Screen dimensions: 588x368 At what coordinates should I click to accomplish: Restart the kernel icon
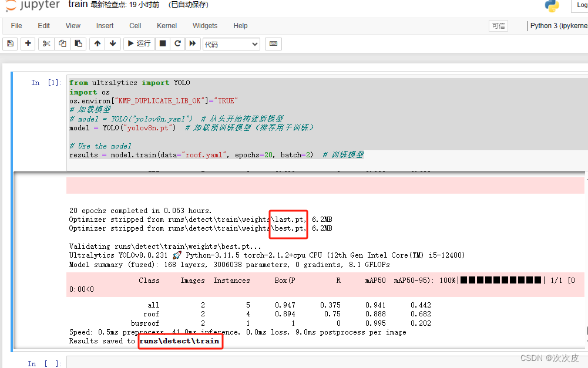pos(178,44)
